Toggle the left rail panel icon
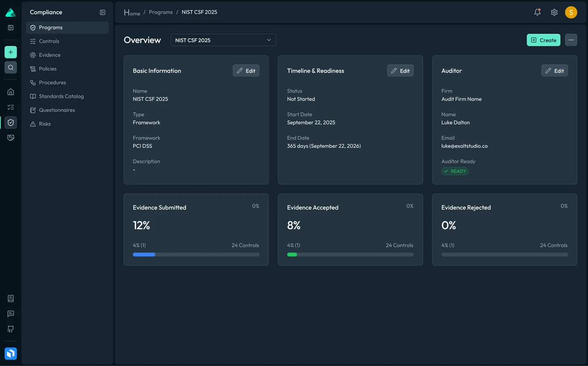This screenshot has width=588, height=366. [x=10, y=28]
